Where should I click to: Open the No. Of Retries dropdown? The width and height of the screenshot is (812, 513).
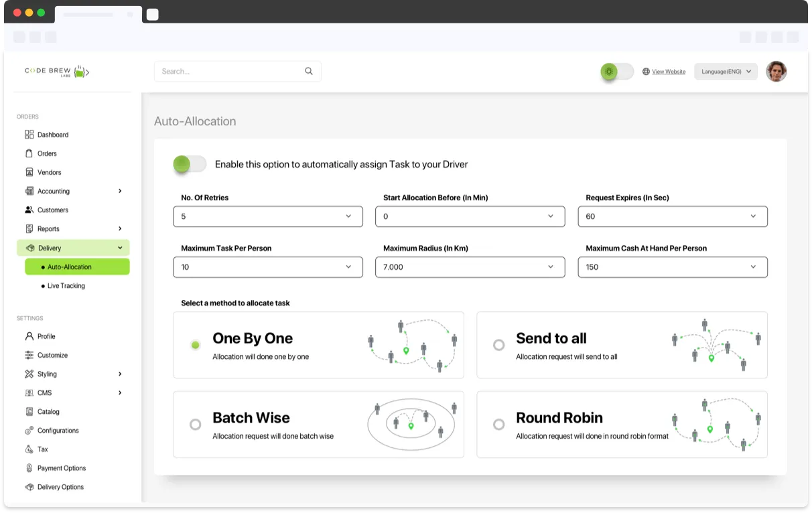point(268,216)
